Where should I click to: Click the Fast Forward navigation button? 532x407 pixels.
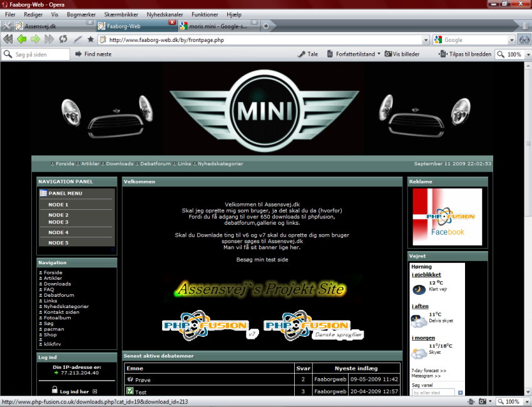pyautogui.click(x=49, y=39)
